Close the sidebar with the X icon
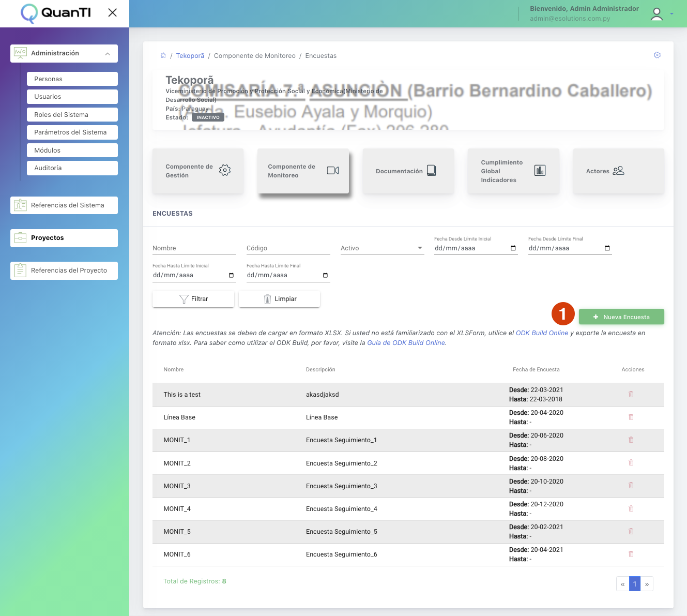 [112, 12]
